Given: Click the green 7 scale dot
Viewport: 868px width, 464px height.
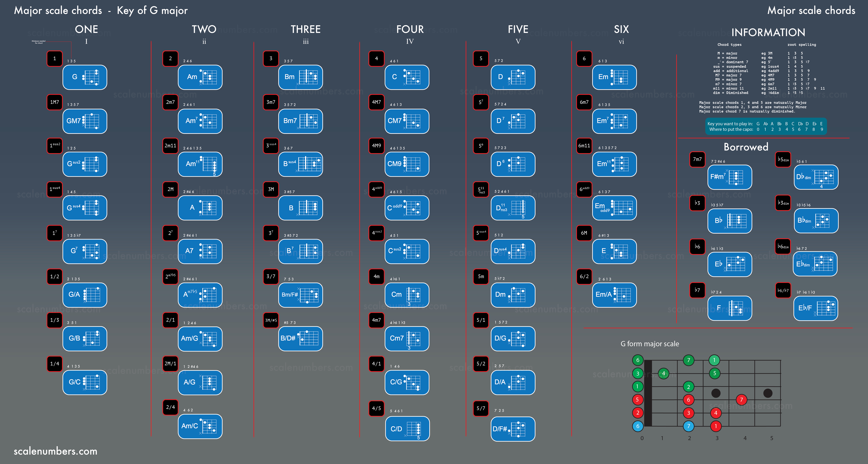Looking at the screenshot, I should [x=688, y=360].
